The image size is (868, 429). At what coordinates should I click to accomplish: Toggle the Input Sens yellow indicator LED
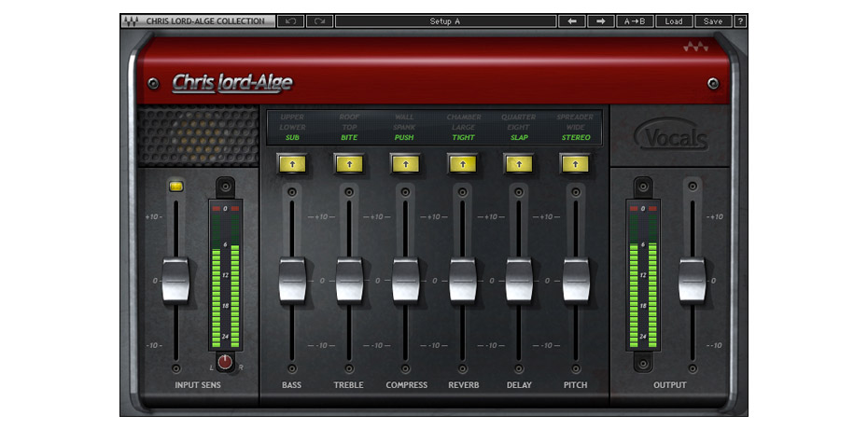pyautogui.click(x=175, y=187)
